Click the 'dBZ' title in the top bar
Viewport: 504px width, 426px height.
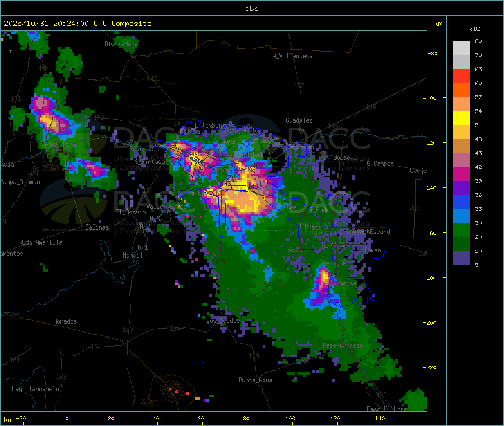[251, 8]
